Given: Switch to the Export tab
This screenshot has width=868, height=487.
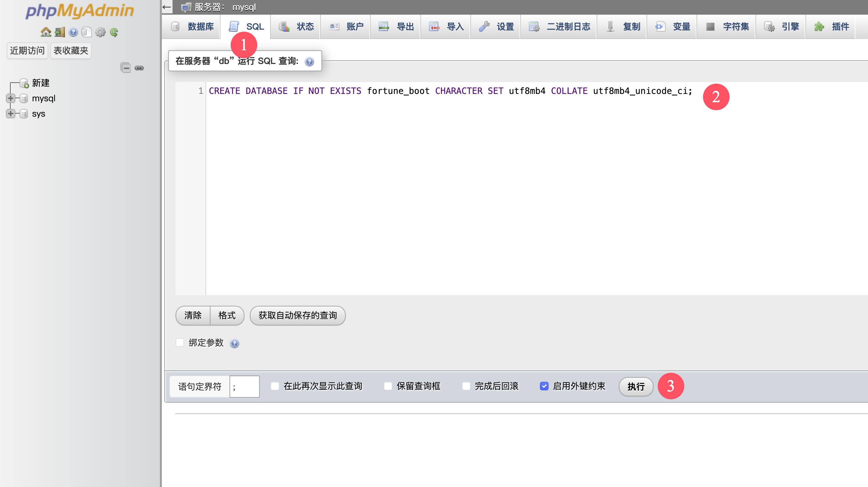Looking at the screenshot, I should pyautogui.click(x=396, y=27).
